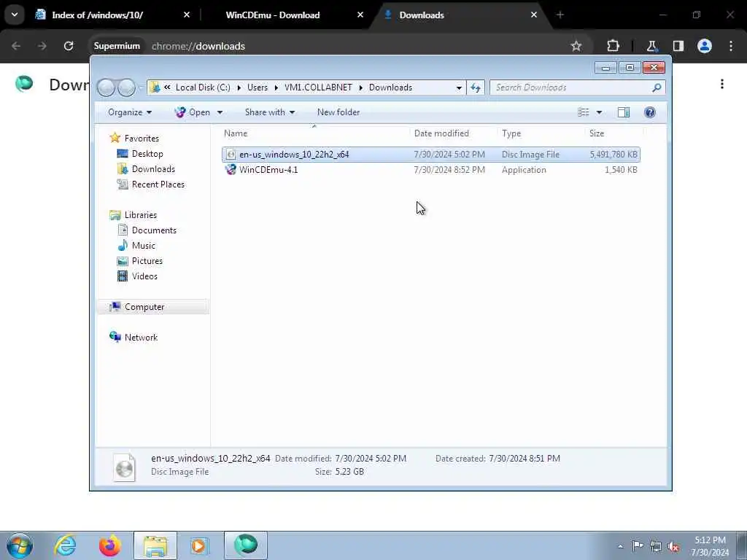Click Users in address breadcrumb
The image size is (747, 560).
coord(258,87)
